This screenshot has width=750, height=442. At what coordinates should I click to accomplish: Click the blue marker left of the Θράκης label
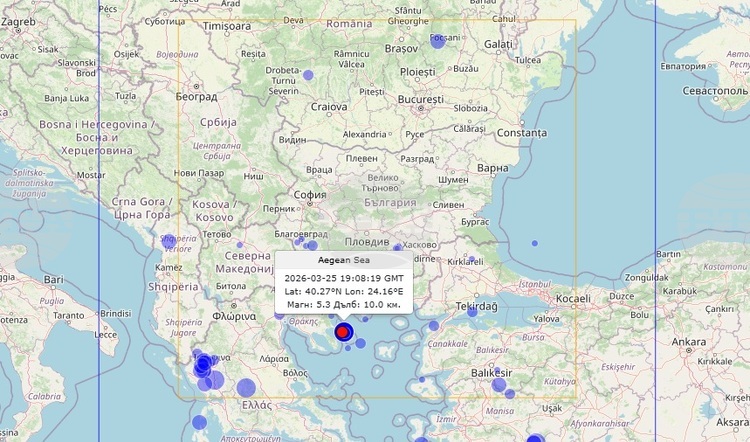tap(277, 315)
